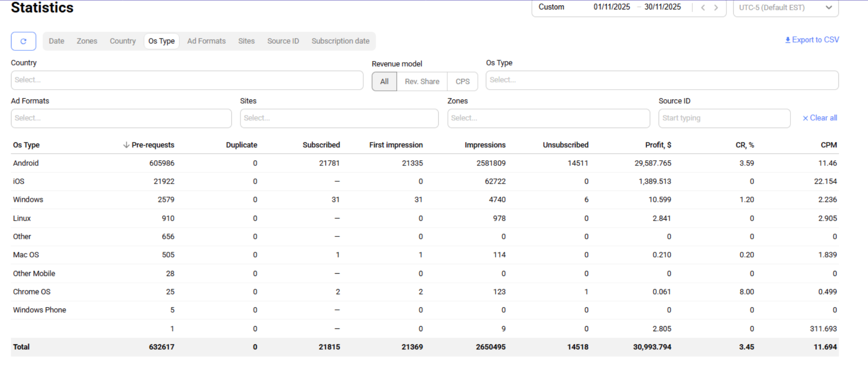Switch to the Ad Formats tab
Screen dimensions: 868x371
click(x=206, y=41)
